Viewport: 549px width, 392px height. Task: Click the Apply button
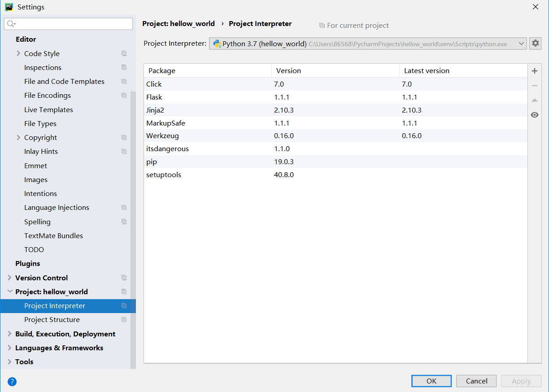tap(521, 381)
